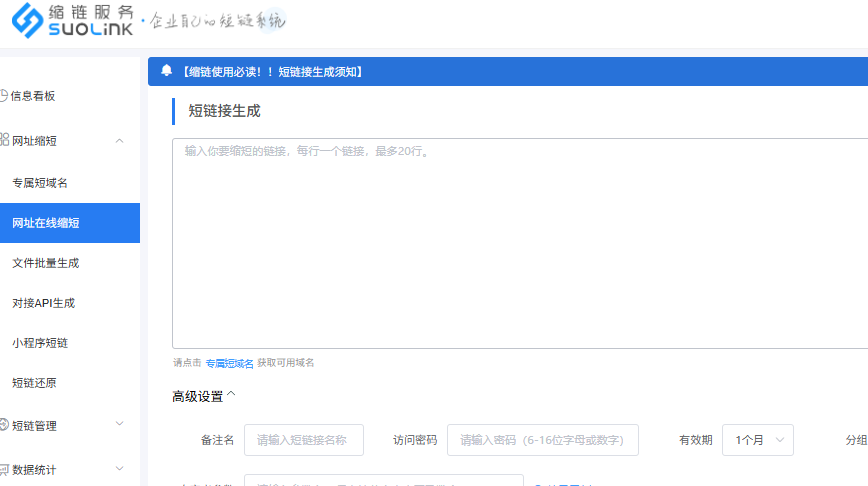Click the 网址缩短 sidebar icon

[4, 141]
